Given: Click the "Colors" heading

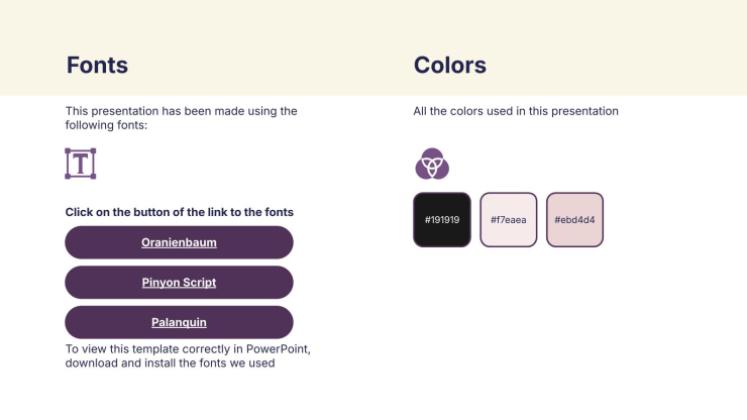Looking at the screenshot, I should [x=450, y=65].
